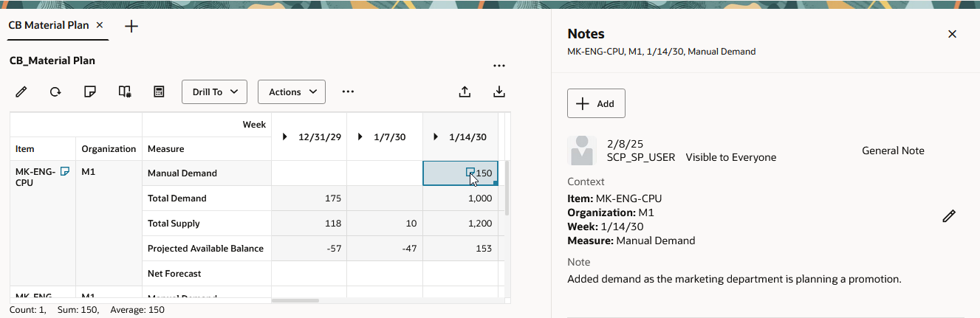The image size is (980, 318).
Task: Click the Net Forecast cell under 1/14/30
Action: pos(460,274)
